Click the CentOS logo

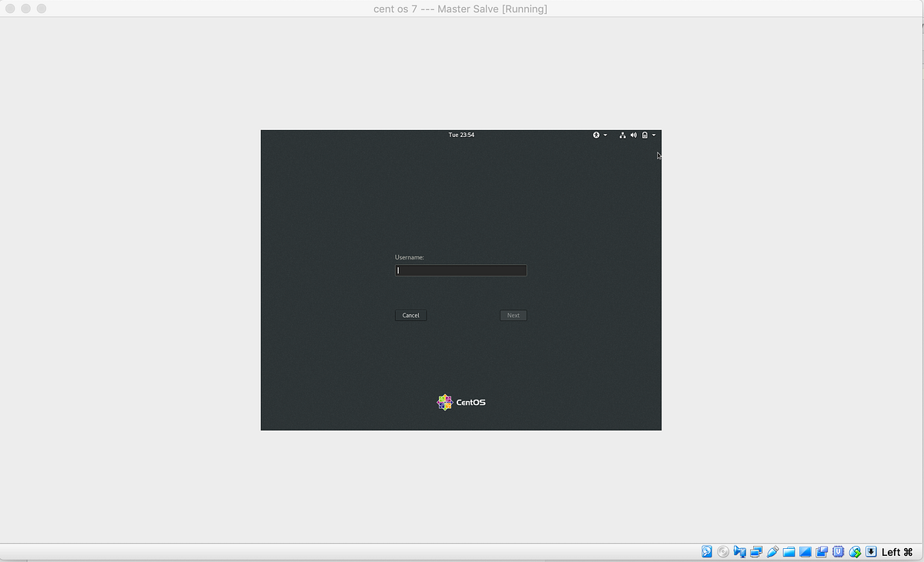(444, 401)
